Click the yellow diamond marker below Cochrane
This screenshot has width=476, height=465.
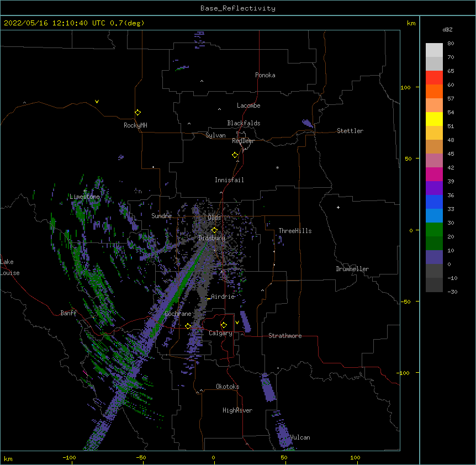click(188, 326)
